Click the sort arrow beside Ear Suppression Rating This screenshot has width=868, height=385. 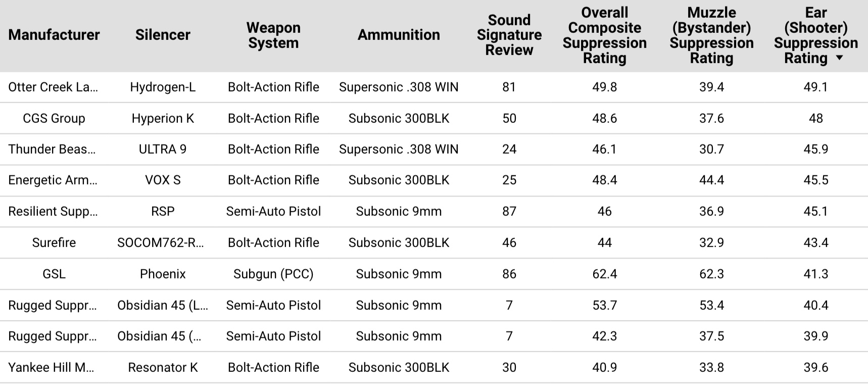[839, 58]
